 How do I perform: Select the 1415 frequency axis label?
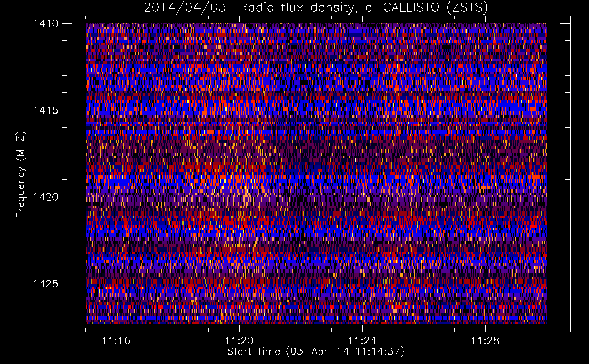click(x=46, y=110)
